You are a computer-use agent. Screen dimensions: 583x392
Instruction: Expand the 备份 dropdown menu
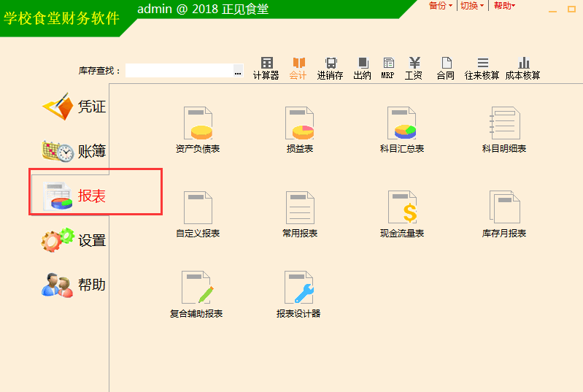pos(440,6)
